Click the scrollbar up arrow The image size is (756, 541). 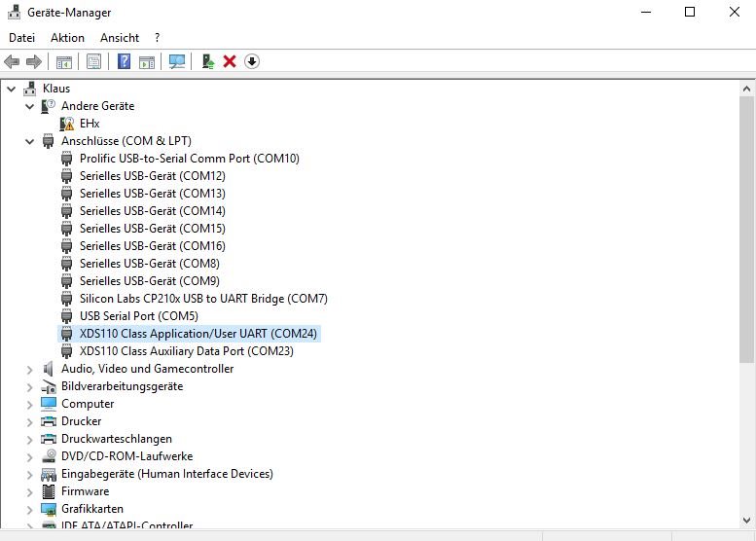[x=746, y=89]
